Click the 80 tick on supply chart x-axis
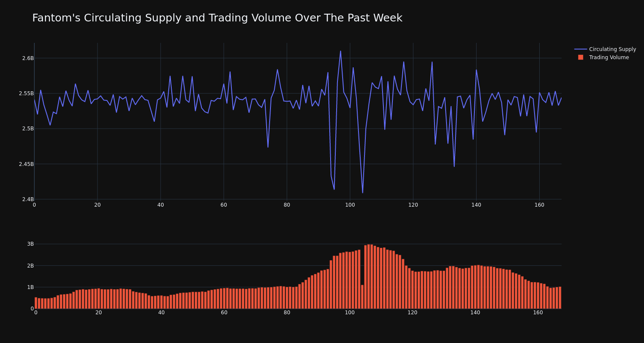 tap(287, 205)
